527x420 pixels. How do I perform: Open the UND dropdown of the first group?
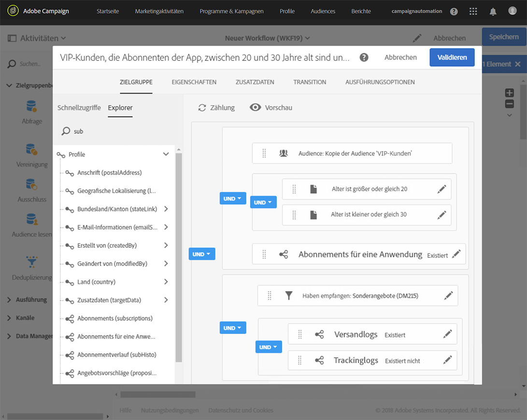coord(232,198)
